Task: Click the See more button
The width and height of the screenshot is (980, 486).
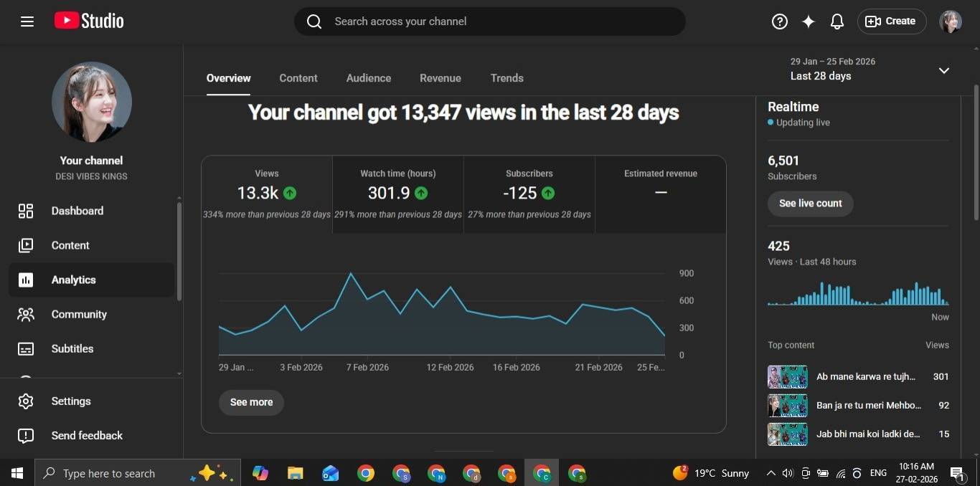Action: [251, 402]
